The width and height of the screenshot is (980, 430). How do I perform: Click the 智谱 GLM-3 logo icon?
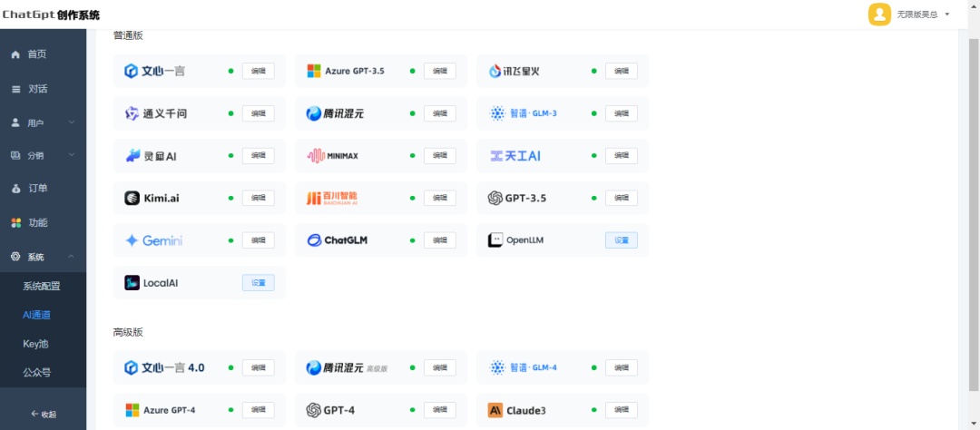coord(497,113)
